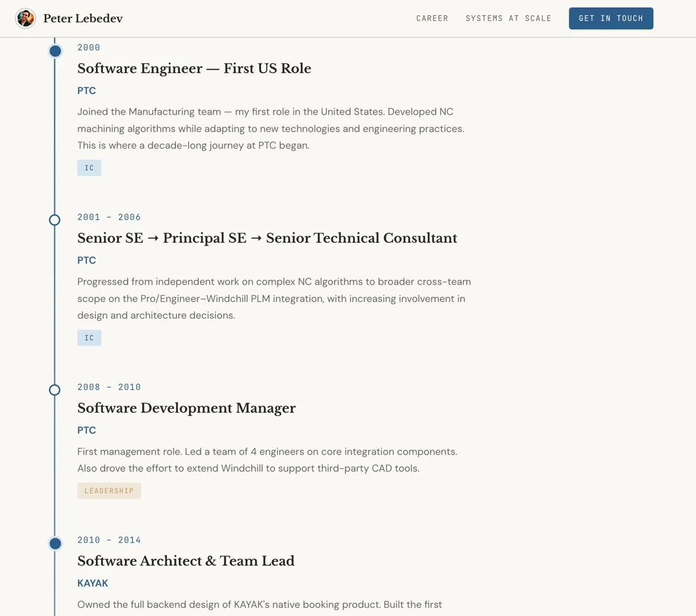The height and width of the screenshot is (616, 696).
Task: Open the PTC link under Software Engineer
Action: 86,90
